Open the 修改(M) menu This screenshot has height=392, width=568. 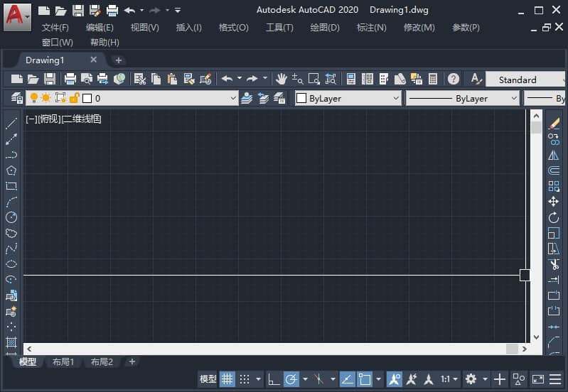click(419, 28)
